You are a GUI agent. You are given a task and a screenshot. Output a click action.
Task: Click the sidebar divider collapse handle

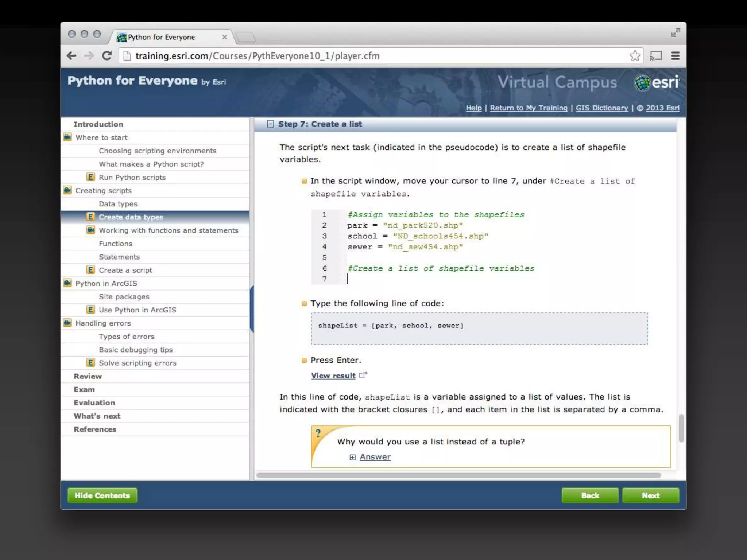252,309
